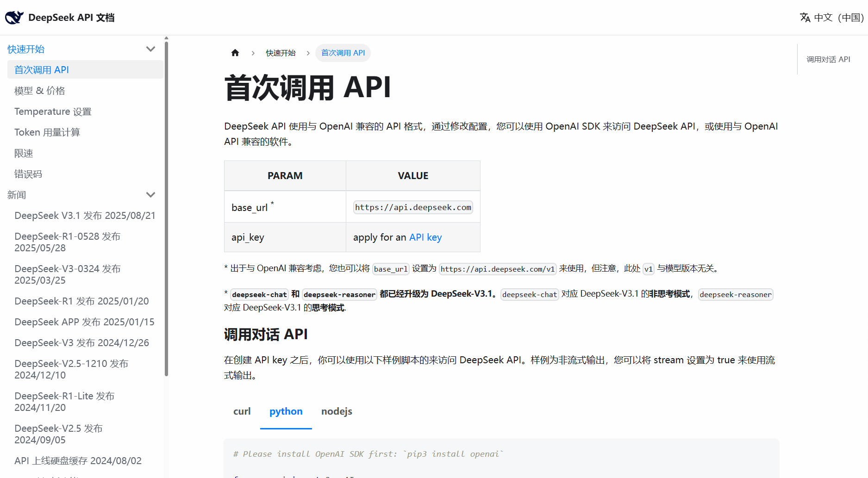
Task: Select the curl code tab
Action: 242,411
